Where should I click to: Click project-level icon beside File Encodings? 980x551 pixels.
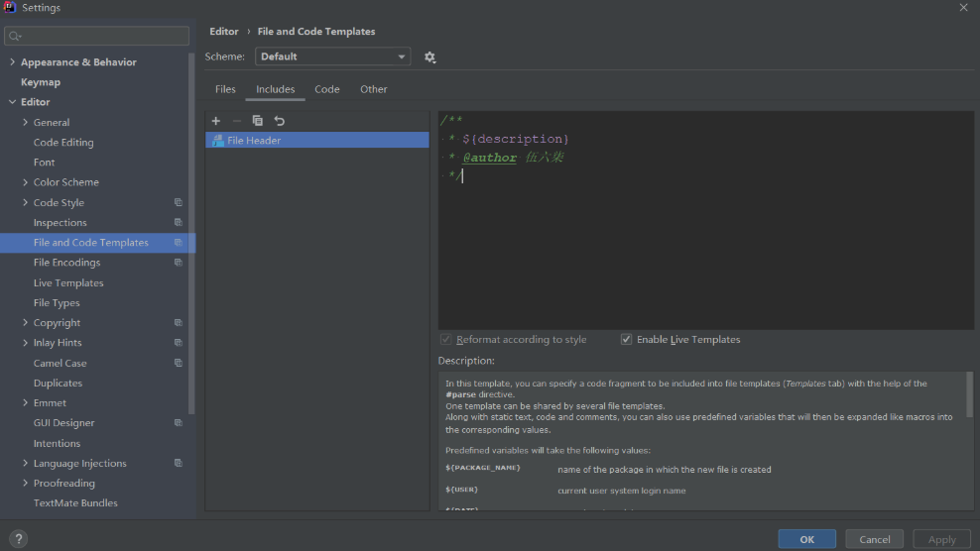coord(179,263)
